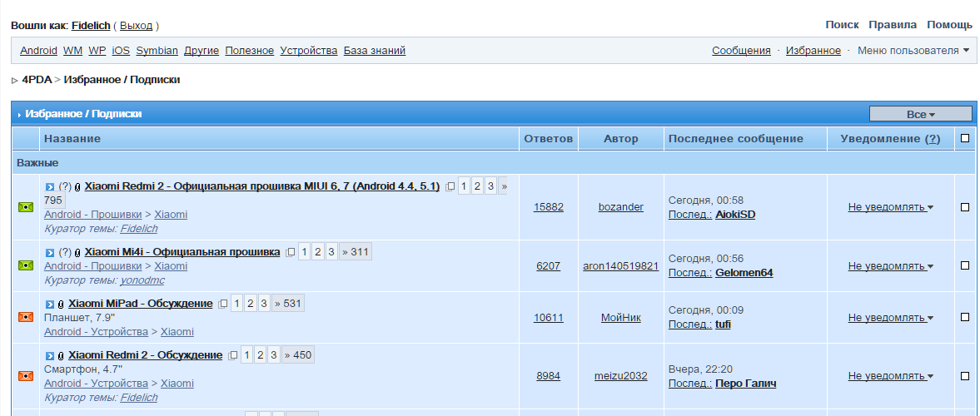Image resolution: width=980 pixels, height=416 pixels.
Task: Open author meizu2032 profile
Action: (x=620, y=376)
